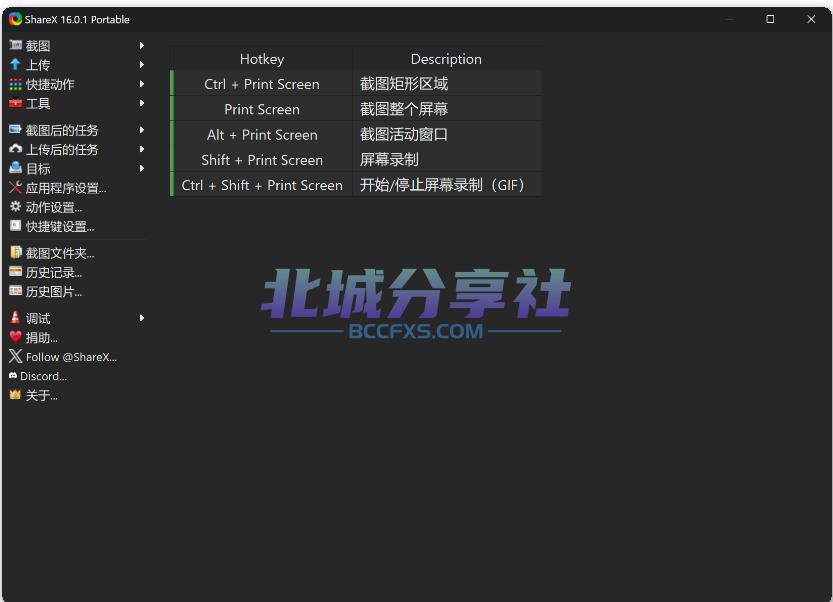Image resolution: width=833 pixels, height=602 pixels.
Task: Click the wrench icon beside 应用程序设置
Action: point(15,188)
